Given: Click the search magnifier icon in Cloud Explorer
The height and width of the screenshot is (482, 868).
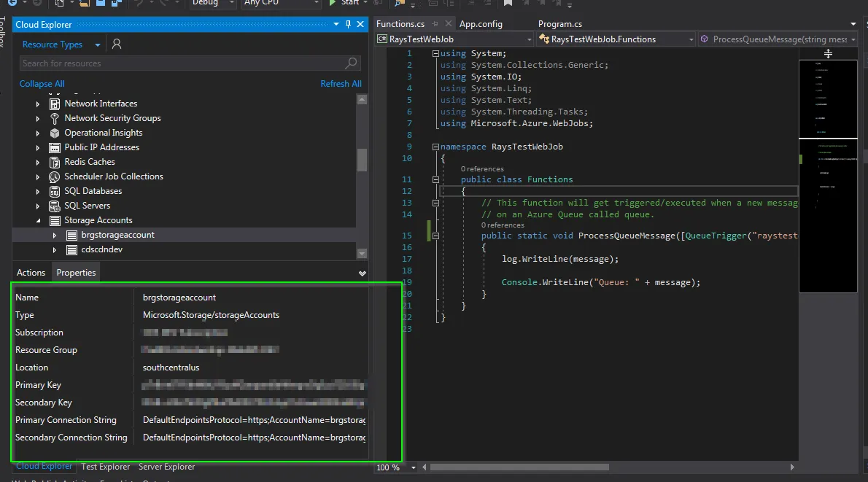Looking at the screenshot, I should [352, 63].
